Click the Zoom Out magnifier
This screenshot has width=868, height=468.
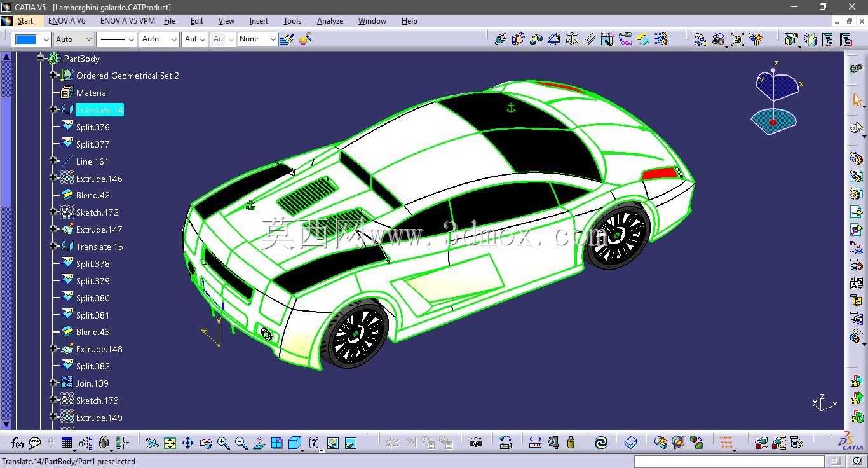coord(241,443)
